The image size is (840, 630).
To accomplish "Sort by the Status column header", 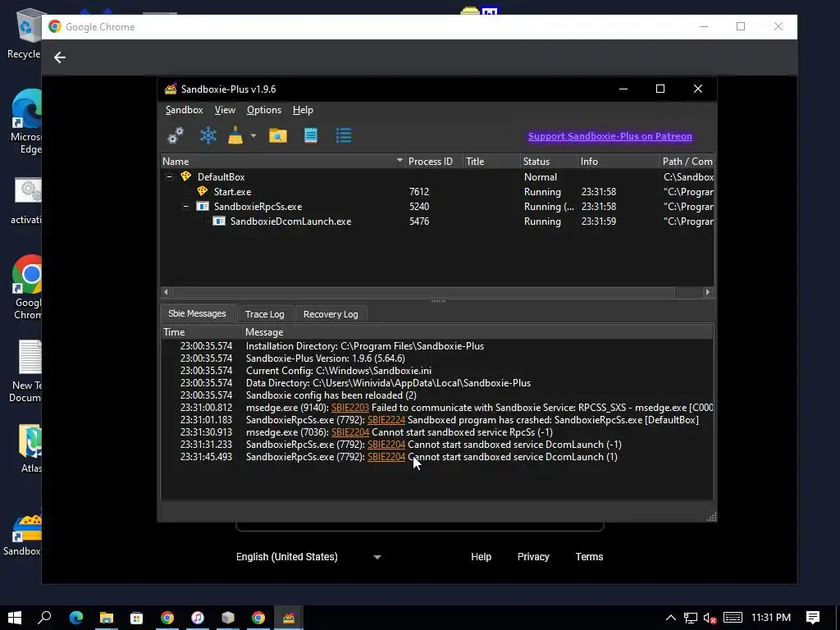I will point(549,162).
